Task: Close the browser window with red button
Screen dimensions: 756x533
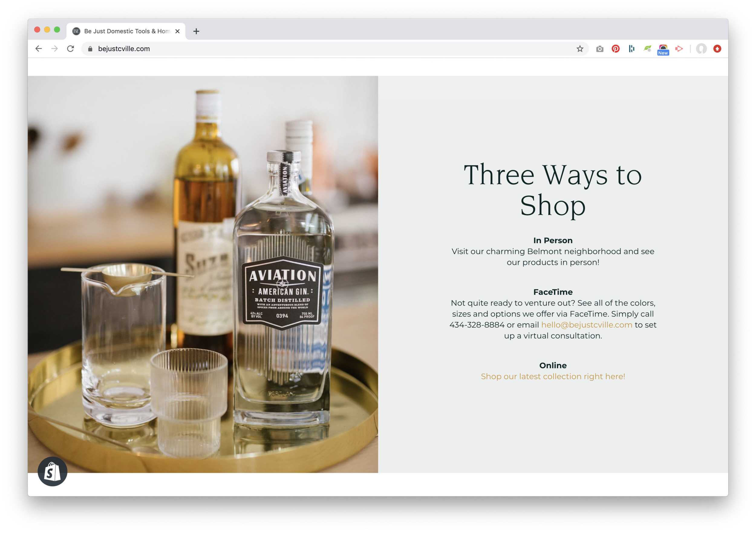Action: tap(37, 30)
